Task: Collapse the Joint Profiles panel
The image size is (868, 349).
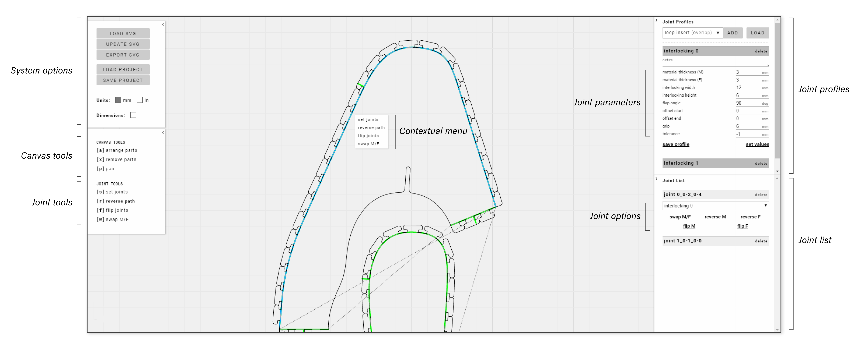Action: tap(656, 20)
